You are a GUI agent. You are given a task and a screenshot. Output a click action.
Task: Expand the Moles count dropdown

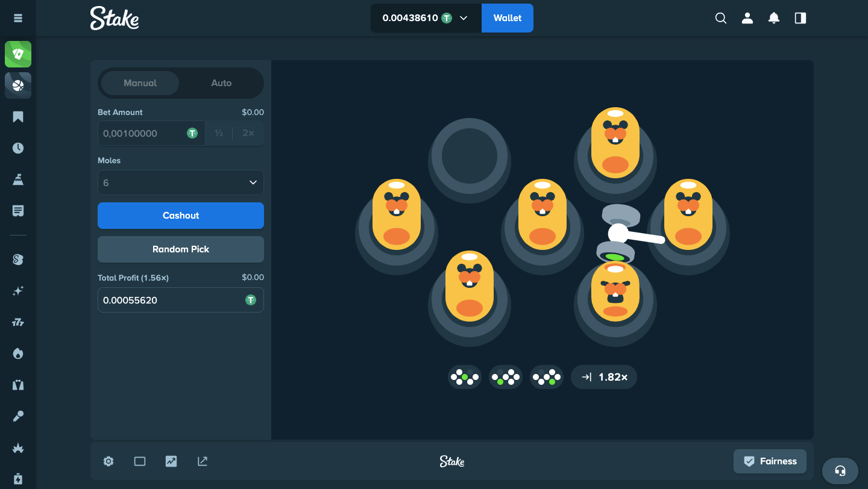tap(181, 182)
